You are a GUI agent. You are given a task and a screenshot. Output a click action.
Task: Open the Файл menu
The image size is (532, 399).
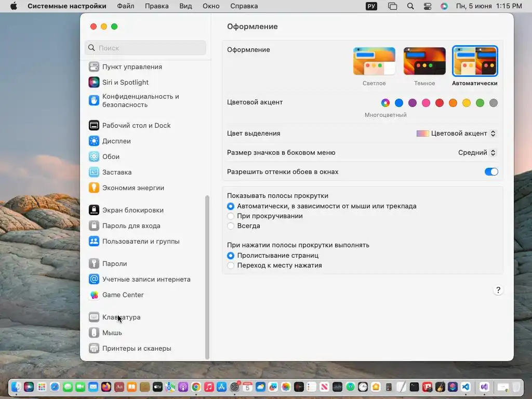click(126, 6)
